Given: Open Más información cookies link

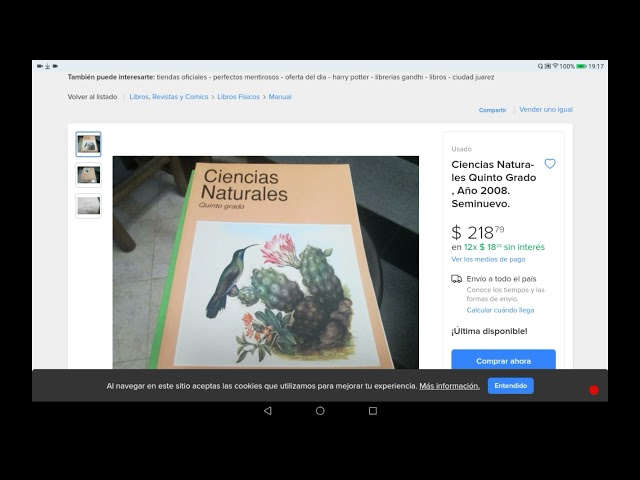Looking at the screenshot, I should click(x=449, y=386).
